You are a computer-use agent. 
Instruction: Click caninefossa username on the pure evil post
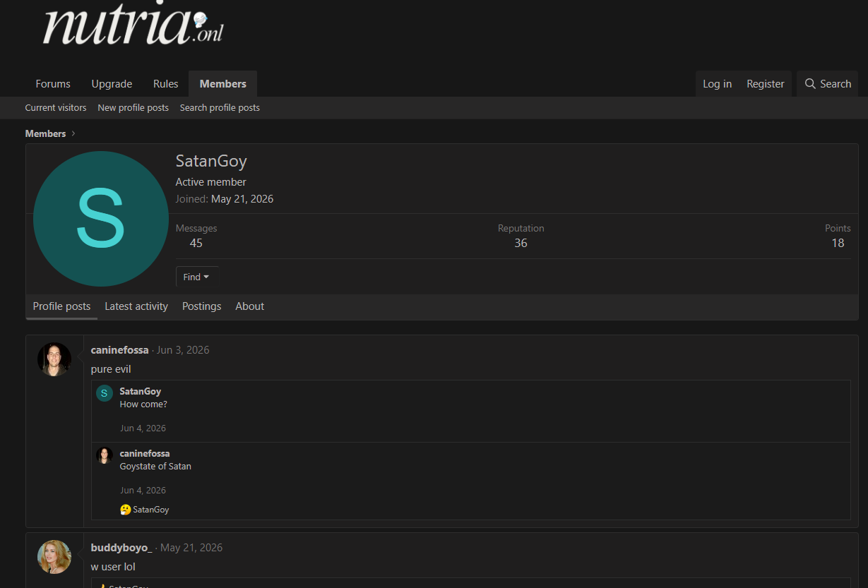[x=120, y=350]
